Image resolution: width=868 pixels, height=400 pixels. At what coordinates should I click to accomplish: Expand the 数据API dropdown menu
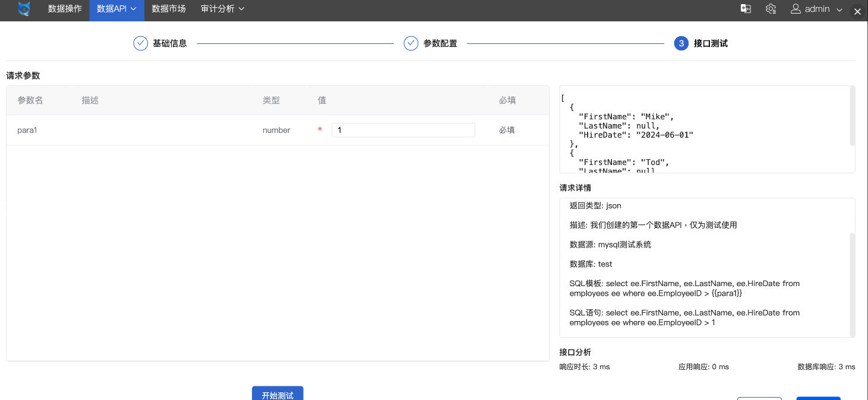point(132,10)
